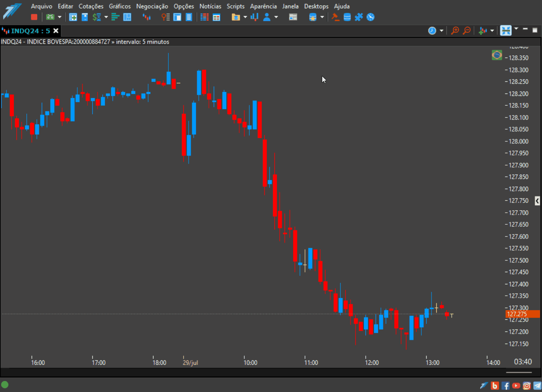The width and height of the screenshot is (542, 392).
Task: Open the Telegram link icon
Action: (537, 386)
